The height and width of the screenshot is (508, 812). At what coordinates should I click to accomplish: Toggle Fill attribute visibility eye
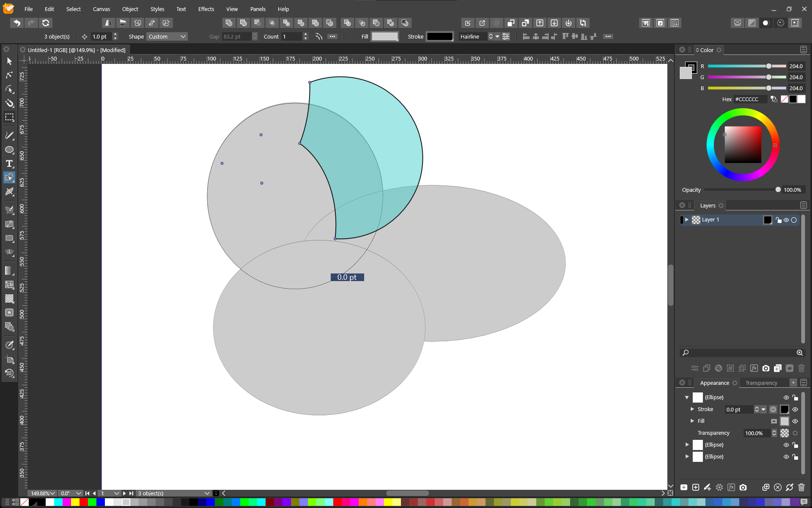coord(795,421)
